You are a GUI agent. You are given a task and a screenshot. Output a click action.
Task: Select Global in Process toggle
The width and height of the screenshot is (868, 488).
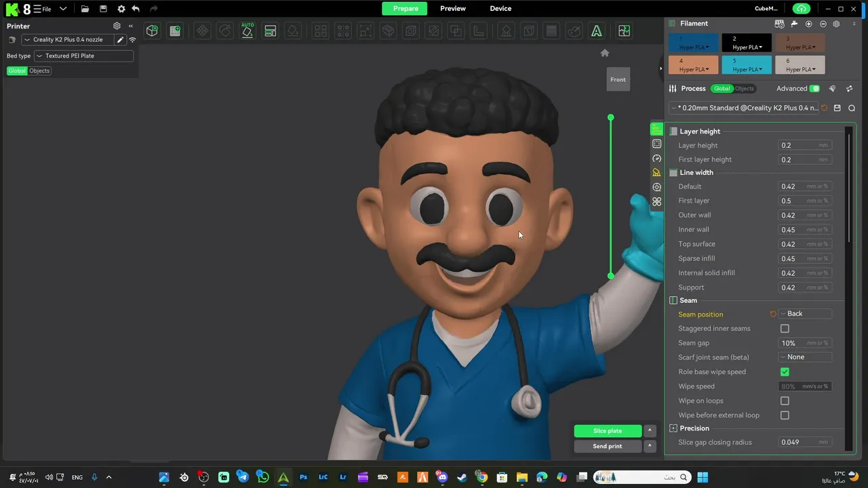pos(722,89)
